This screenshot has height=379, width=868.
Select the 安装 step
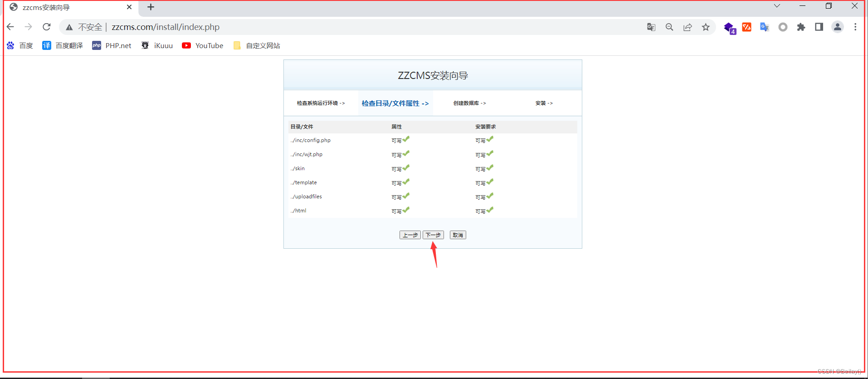pos(544,103)
